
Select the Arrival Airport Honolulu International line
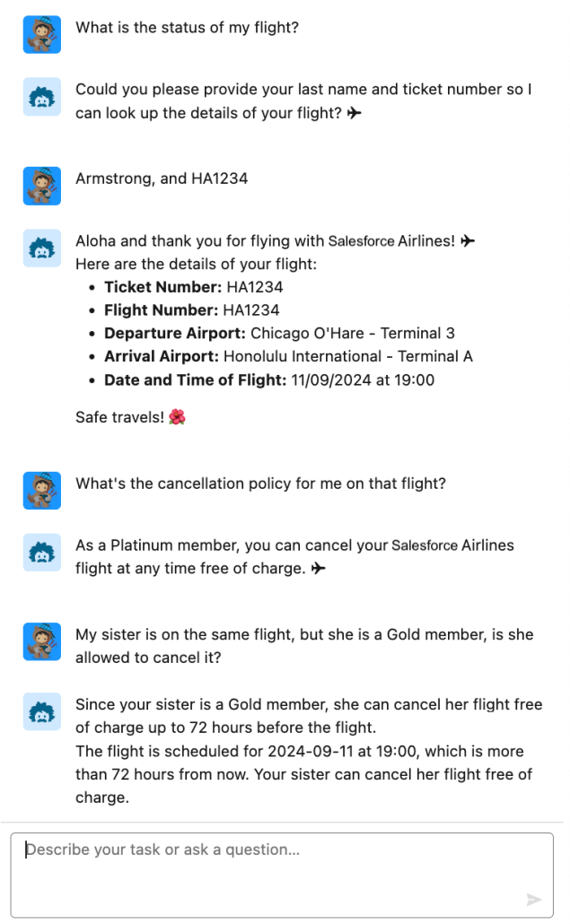tap(288, 357)
